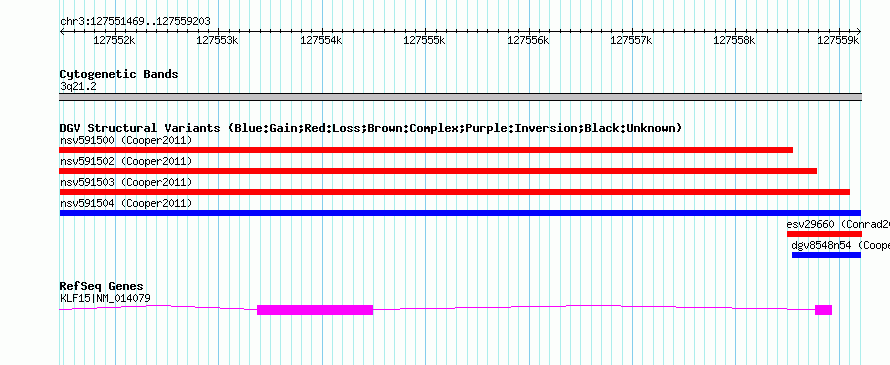The image size is (890, 365).
Task: Click the 3q21.2 band label
Action: [78, 86]
